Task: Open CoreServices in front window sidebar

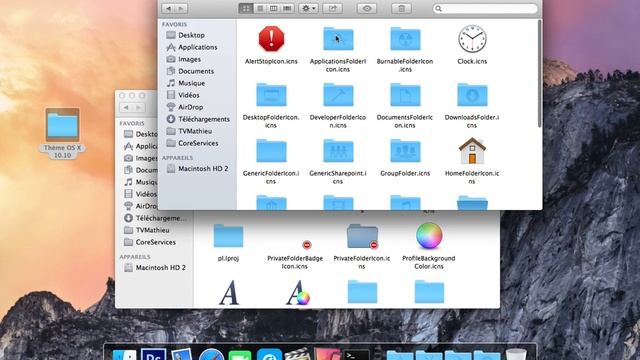Action: (x=197, y=143)
